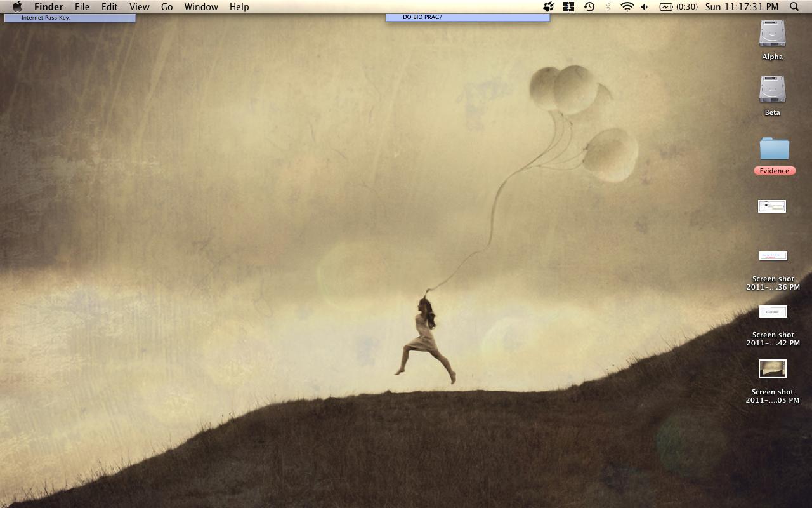Open the Apple menu
Image resolution: width=812 pixels, height=508 pixels.
pyautogui.click(x=17, y=7)
